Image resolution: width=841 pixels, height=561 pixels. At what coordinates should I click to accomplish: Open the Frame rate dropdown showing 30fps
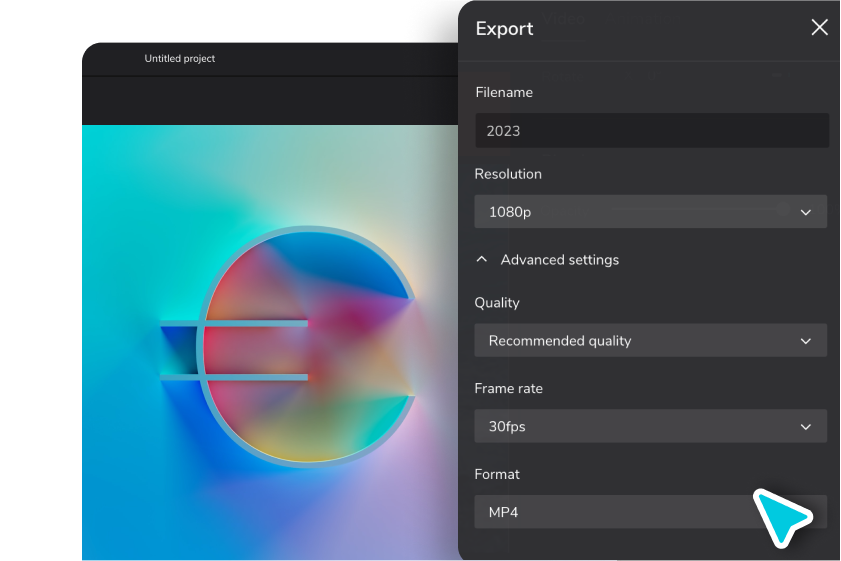640,427
